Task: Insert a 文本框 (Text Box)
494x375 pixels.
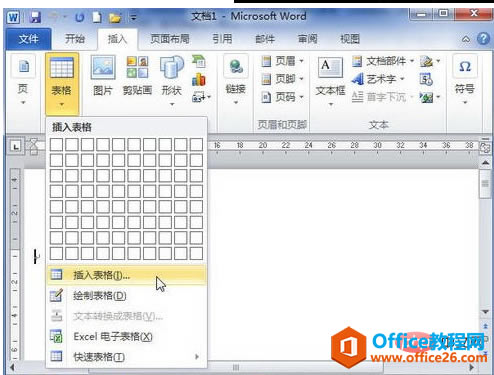Action: 330,82
